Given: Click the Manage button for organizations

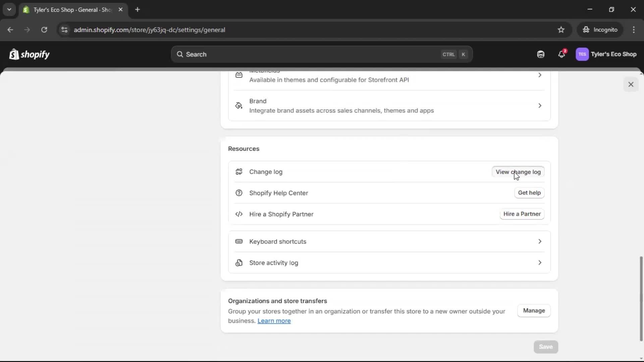Looking at the screenshot, I should tap(534, 310).
